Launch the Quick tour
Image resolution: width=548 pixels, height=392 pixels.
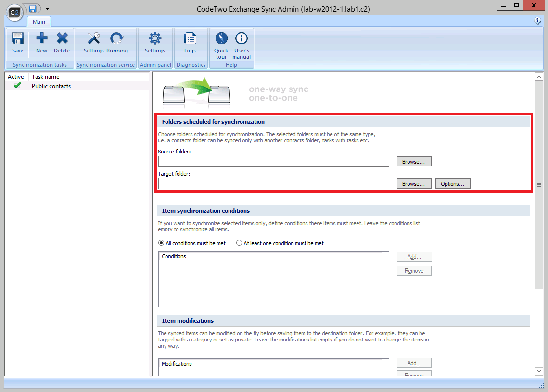coord(221,43)
